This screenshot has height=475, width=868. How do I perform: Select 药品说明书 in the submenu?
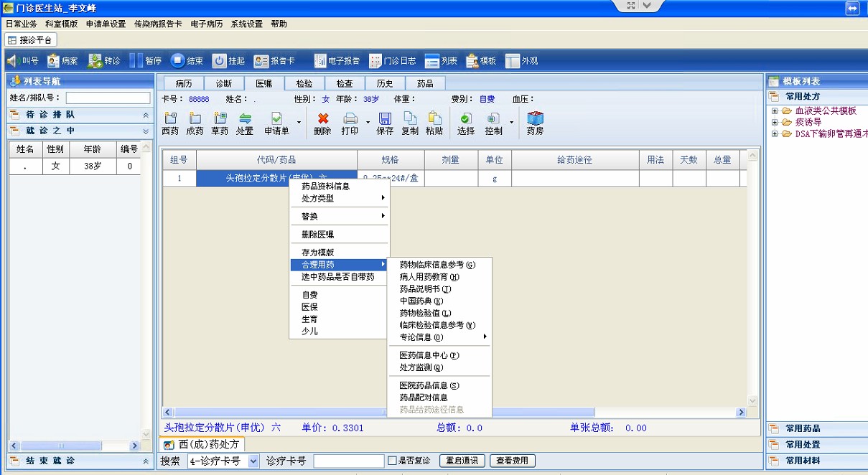(425, 289)
